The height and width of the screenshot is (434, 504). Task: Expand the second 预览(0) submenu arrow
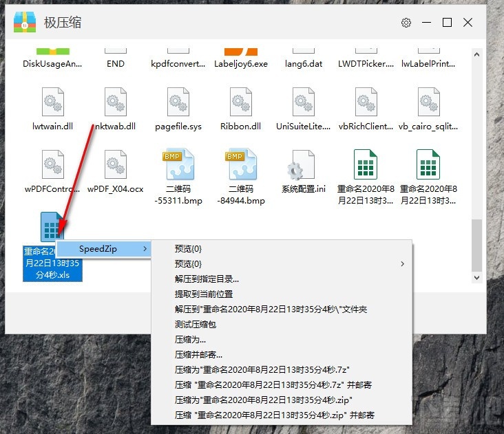coord(402,264)
